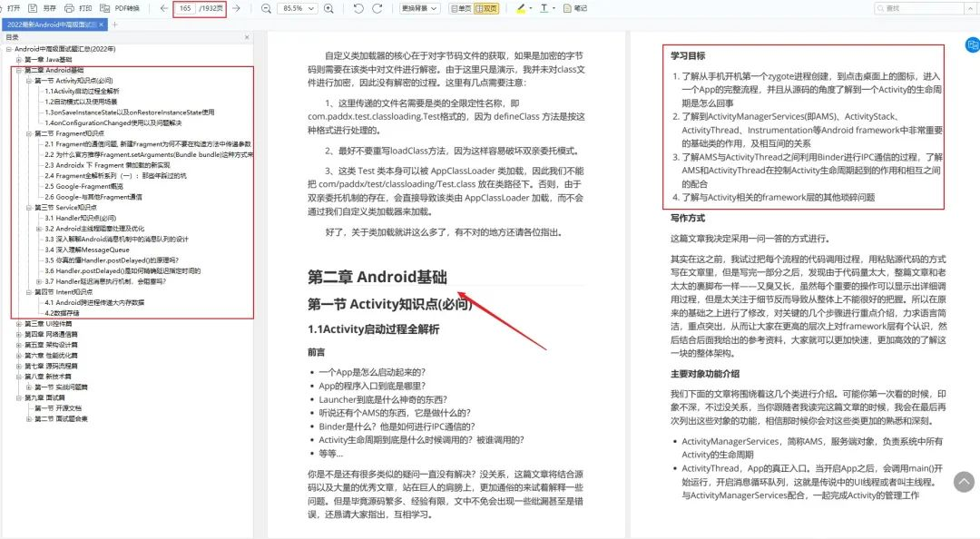Image resolution: width=980 pixels, height=539 pixels.
Task: Click the 打开 (Open) file button
Action: tap(13, 8)
